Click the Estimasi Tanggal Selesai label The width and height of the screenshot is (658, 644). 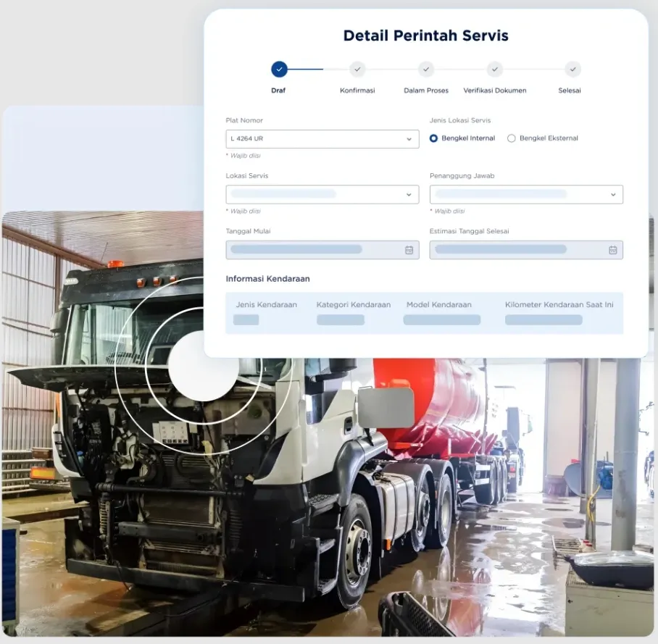point(469,231)
